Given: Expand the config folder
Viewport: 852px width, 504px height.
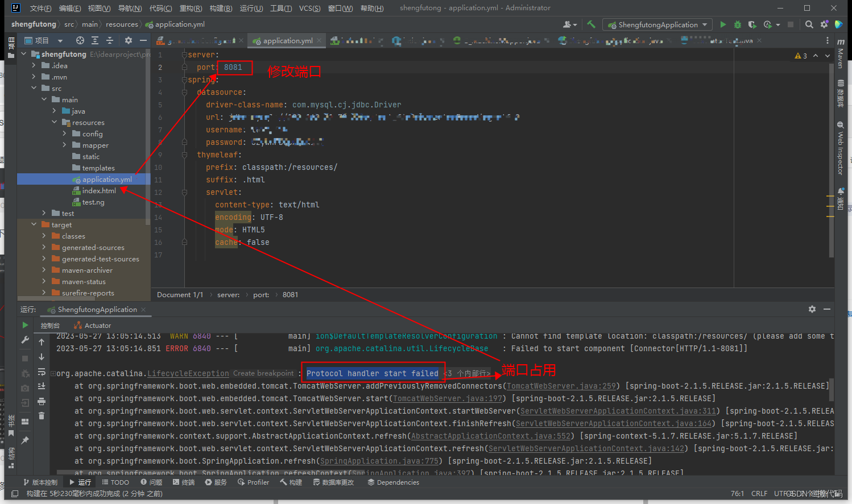Looking at the screenshot, I should point(65,134).
